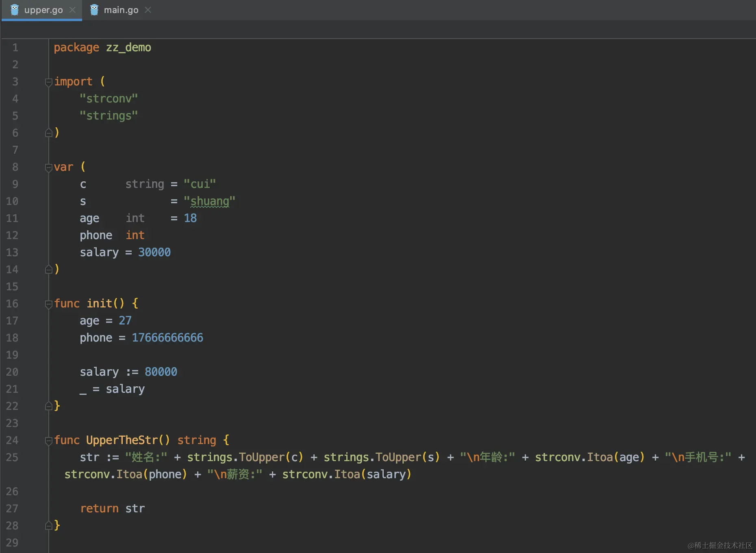Click the "strings" import string
This screenshot has height=553, width=756.
click(109, 116)
